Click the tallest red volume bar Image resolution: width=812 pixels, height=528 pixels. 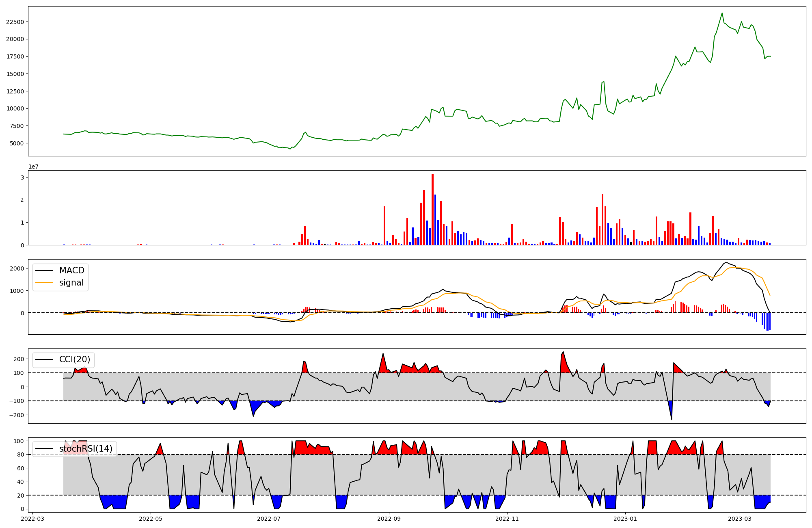pyautogui.click(x=432, y=209)
